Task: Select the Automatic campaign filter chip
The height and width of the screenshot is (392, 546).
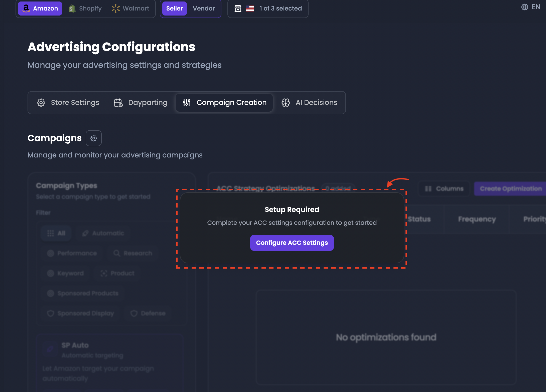Action: tap(103, 233)
